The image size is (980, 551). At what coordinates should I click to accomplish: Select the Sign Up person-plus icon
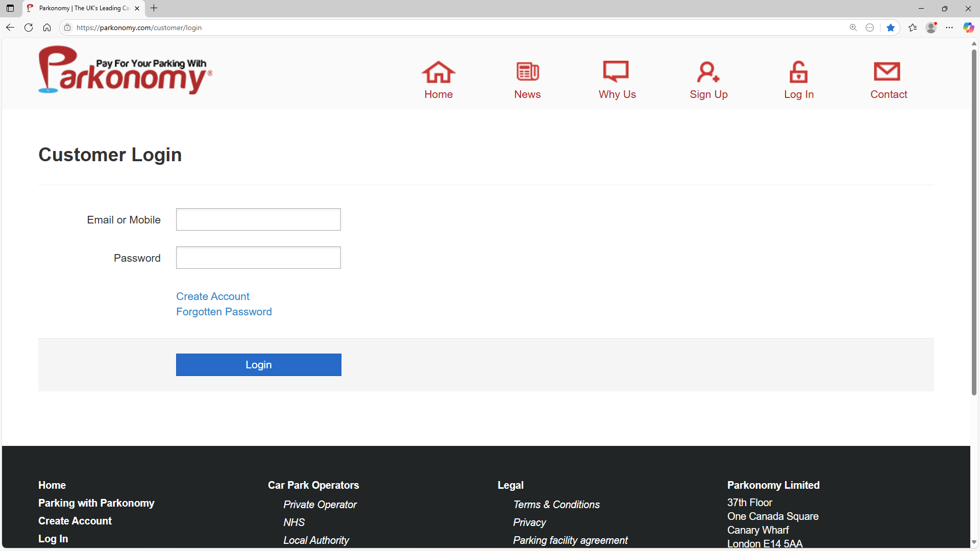(708, 72)
